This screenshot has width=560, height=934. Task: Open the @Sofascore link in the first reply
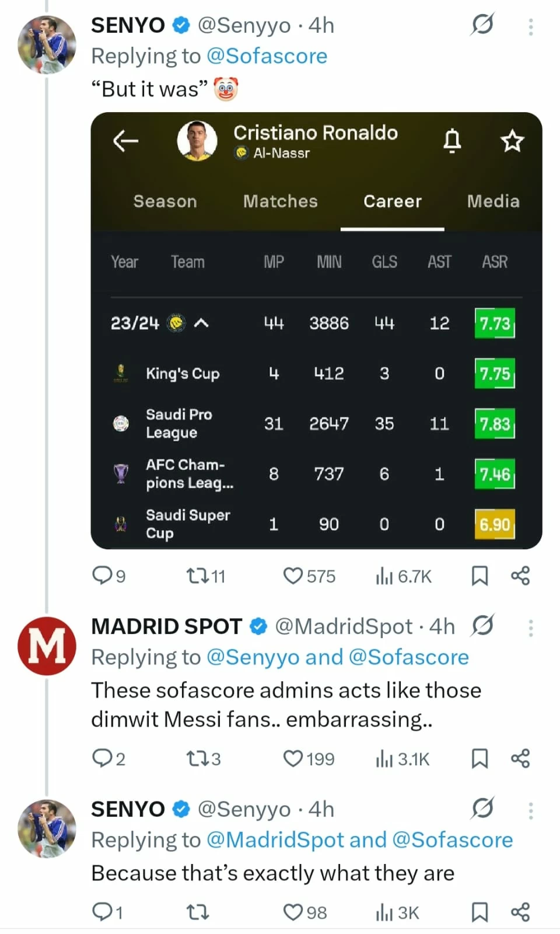(267, 56)
